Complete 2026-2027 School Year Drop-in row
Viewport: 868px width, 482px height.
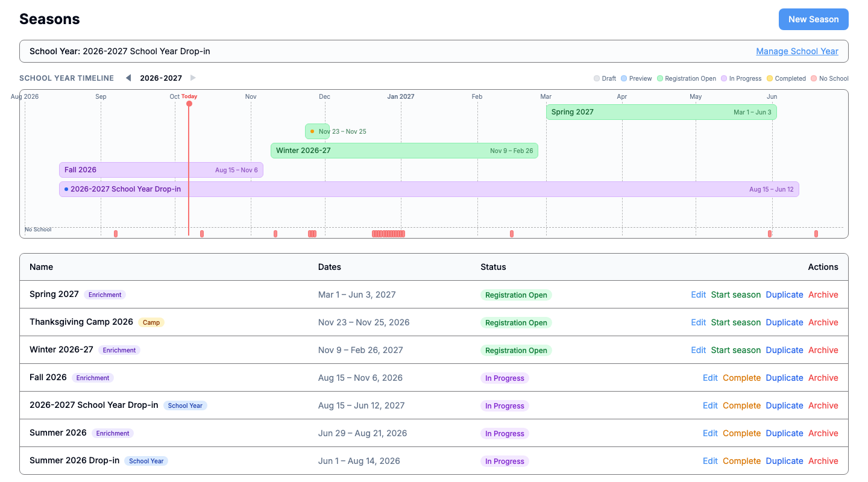click(x=741, y=405)
